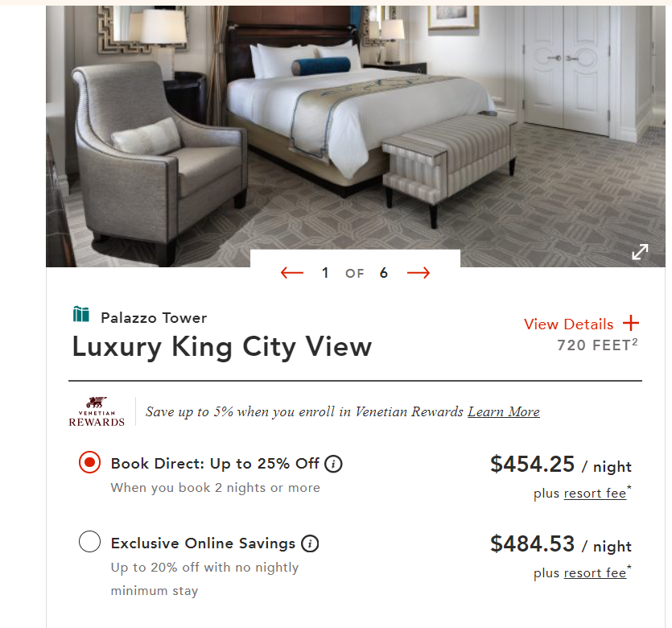Select the Book Direct: Up to 25% Off rate
The width and height of the screenshot is (672, 628).
click(x=89, y=463)
